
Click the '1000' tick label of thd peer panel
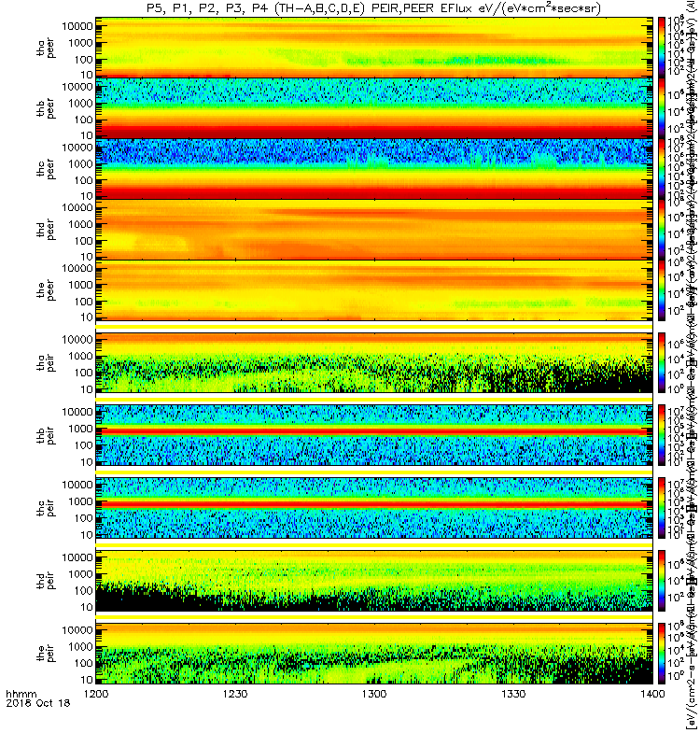[x=80, y=224]
